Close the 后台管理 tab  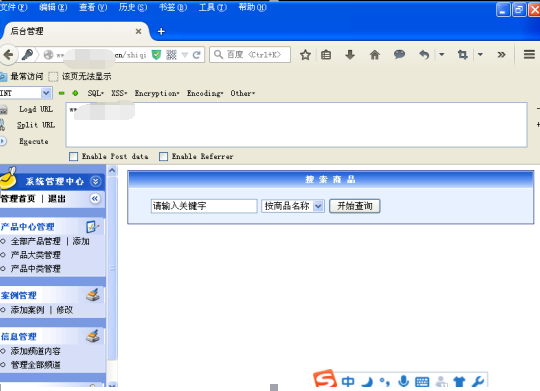pyautogui.click(x=138, y=31)
